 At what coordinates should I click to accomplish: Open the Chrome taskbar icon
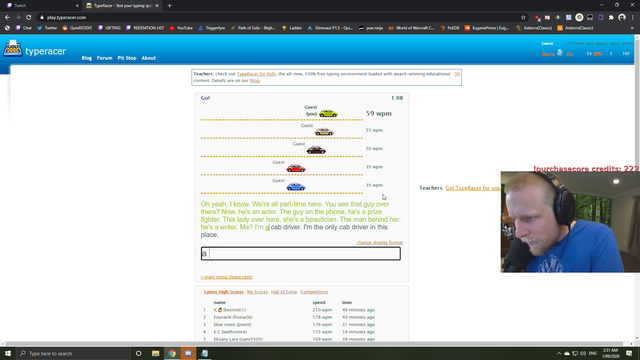(172, 353)
